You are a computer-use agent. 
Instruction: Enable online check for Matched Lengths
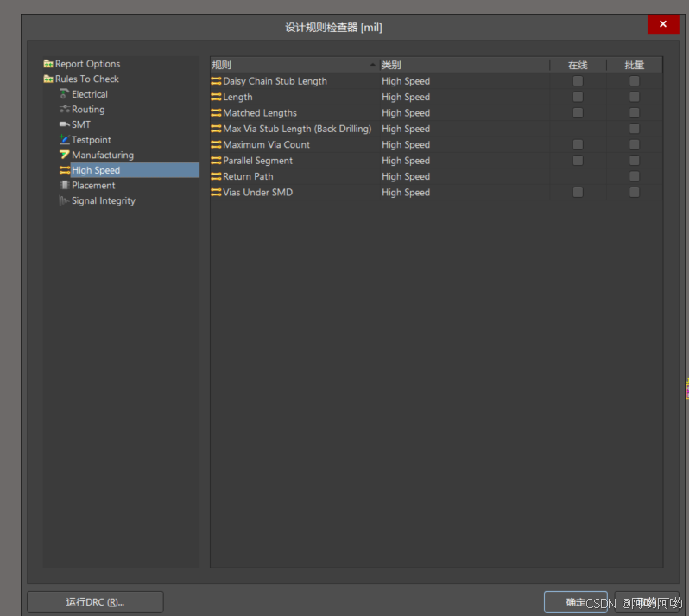coord(578,112)
